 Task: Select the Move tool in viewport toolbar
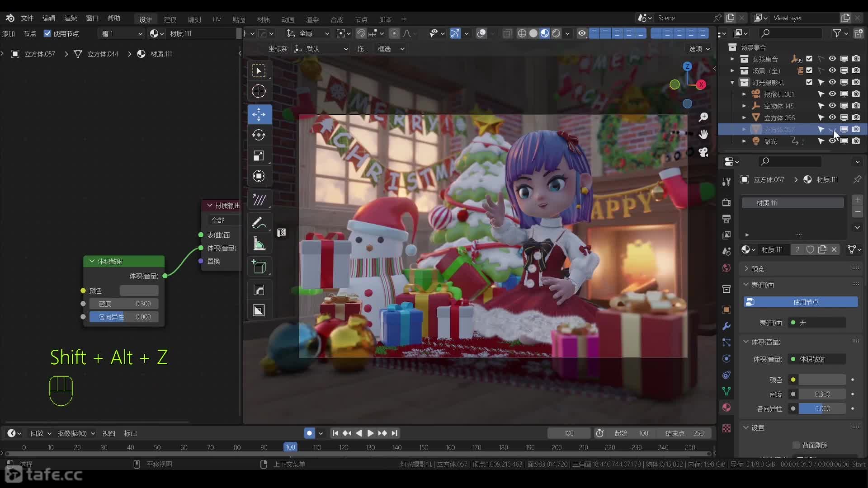(x=259, y=114)
